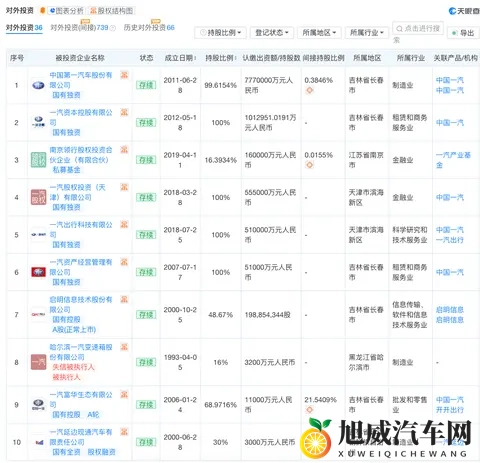Click the 点击进行搜索 search input field

(418, 29)
